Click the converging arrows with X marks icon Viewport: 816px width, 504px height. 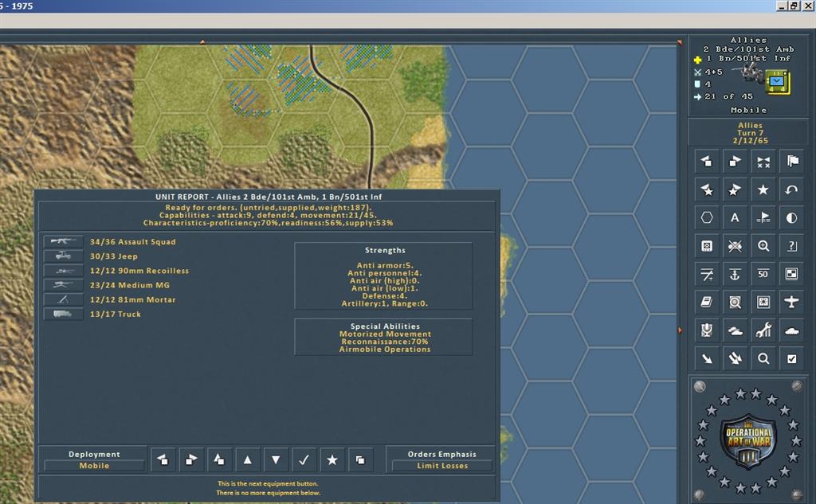coord(763,162)
